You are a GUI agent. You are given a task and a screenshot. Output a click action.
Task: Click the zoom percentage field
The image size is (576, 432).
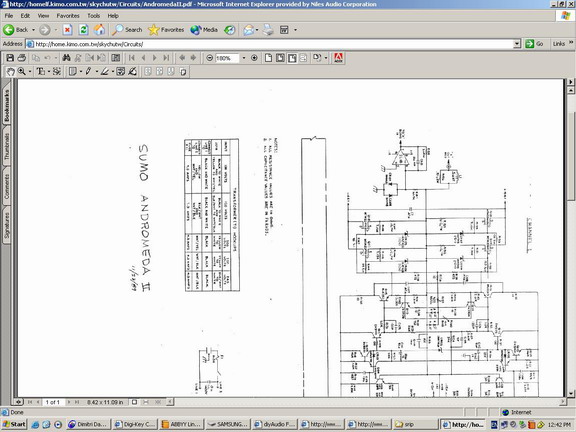(227, 58)
